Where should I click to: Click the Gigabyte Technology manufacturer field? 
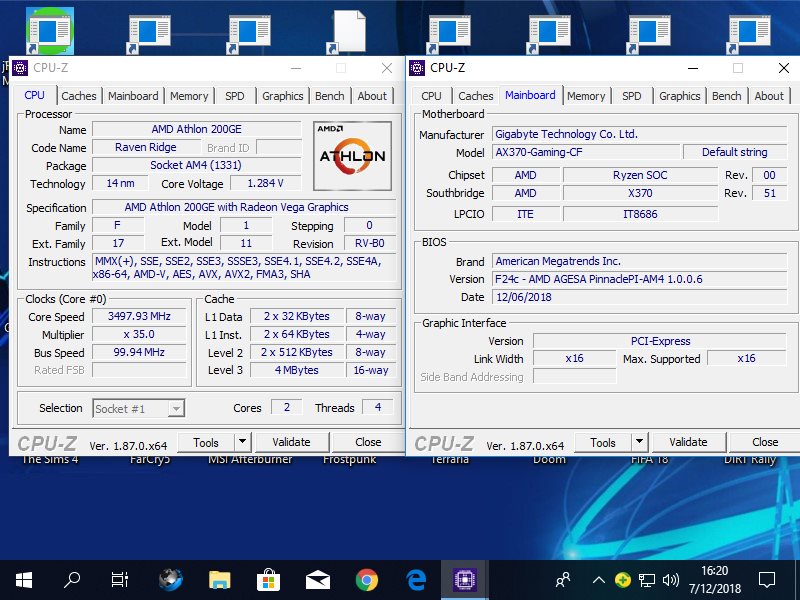(x=640, y=134)
